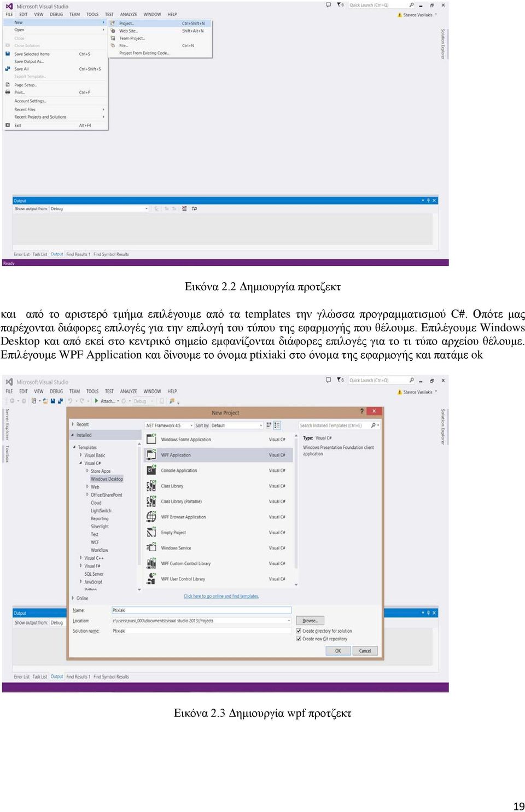Click the Empty Project template icon
525x812 pixels.
151,532
